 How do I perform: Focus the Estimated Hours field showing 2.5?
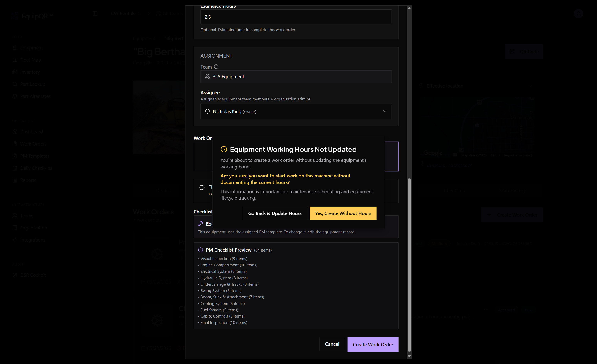click(296, 17)
